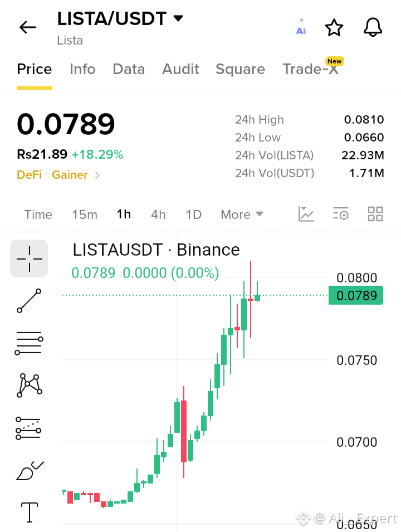401x532 pixels.
Task: Switch to the Square tab
Action: pyautogui.click(x=240, y=69)
